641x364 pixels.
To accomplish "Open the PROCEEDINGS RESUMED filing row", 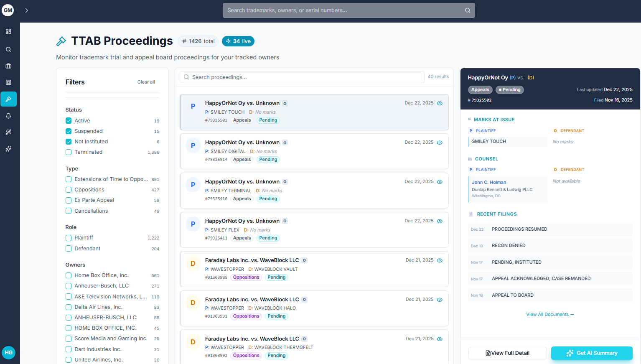I will [550, 229].
